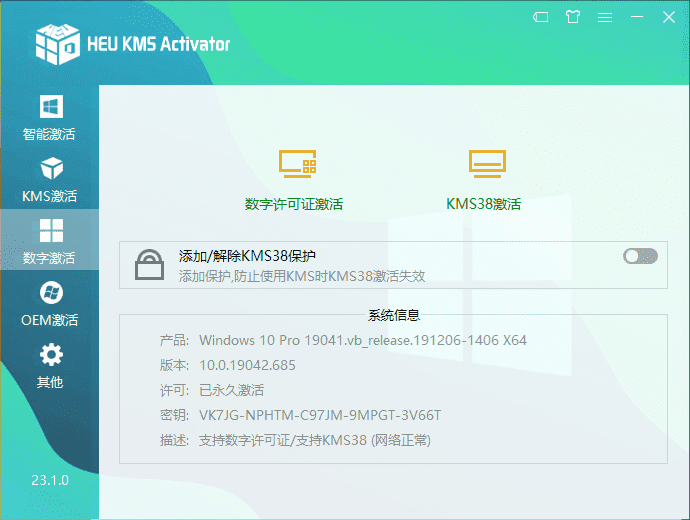The image size is (690, 520).
Task: Click the 数字许可证激活 monitor icon
Action: pyautogui.click(x=297, y=164)
